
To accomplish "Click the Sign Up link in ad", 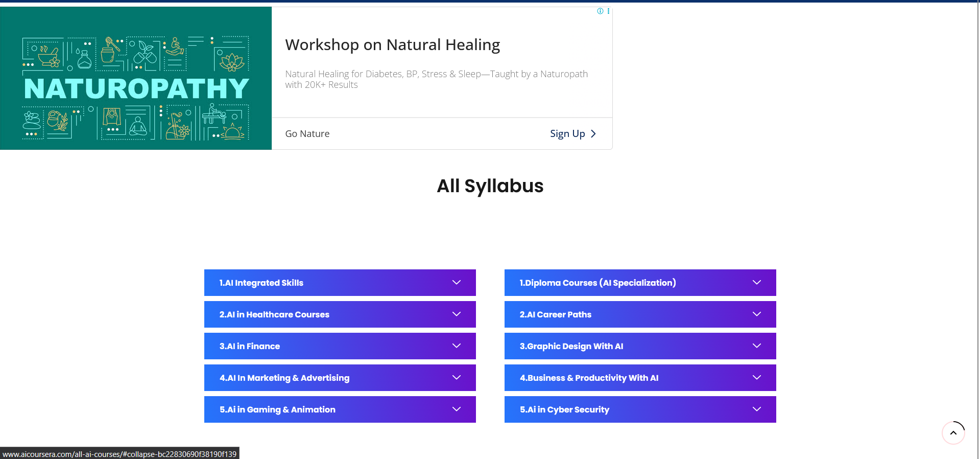I will click(x=567, y=134).
